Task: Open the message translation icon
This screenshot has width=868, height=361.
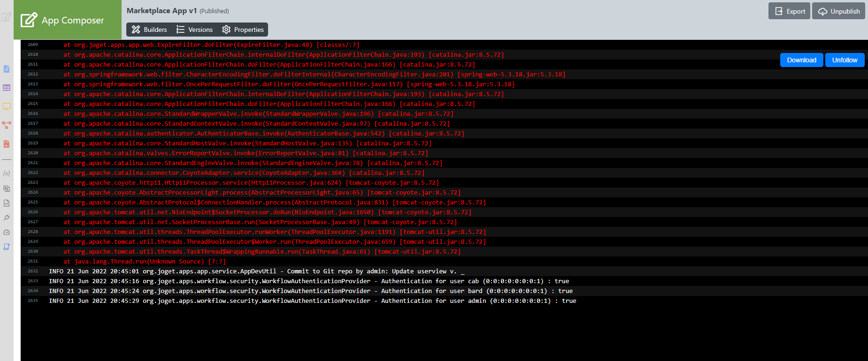Action: 7,188
